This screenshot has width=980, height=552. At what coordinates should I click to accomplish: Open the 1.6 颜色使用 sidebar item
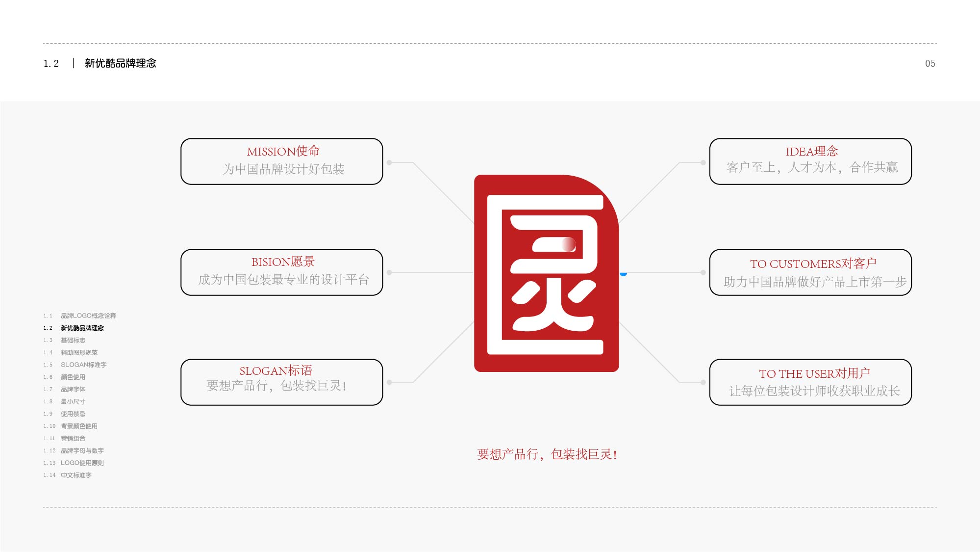pos(72,377)
